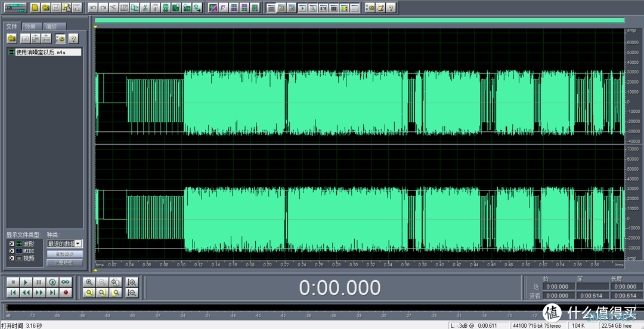644x329 pixels.
Task: Switch to the 文件 tab
Action: point(11,26)
